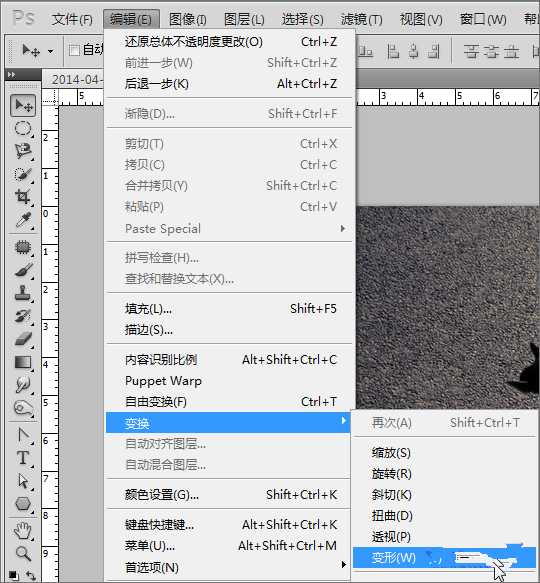Viewport: 540px width, 583px height.
Task: Choose 斜切(K) in transform submenu
Action: point(444,495)
